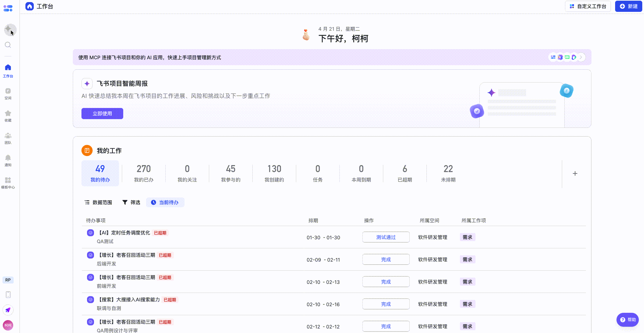The width and height of the screenshot is (644, 333).
Task: Click the 所属空间 column header
Action: click(430, 220)
